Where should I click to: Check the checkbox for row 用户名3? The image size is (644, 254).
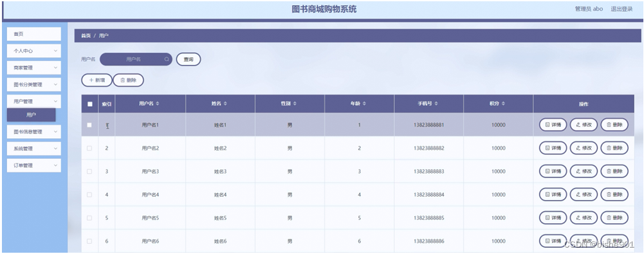click(x=89, y=172)
